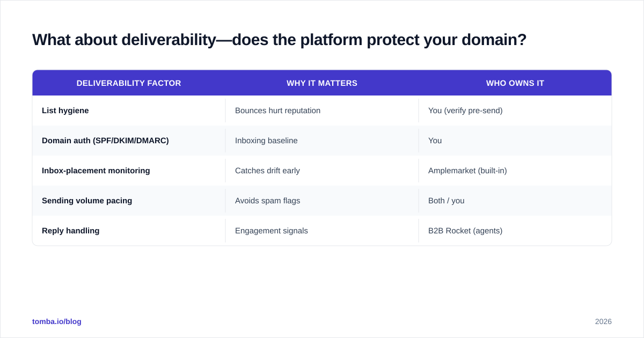The width and height of the screenshot is (644, 338).
Task: Select the Inbox-placement monitoring cell
Action: click(129, 171)
